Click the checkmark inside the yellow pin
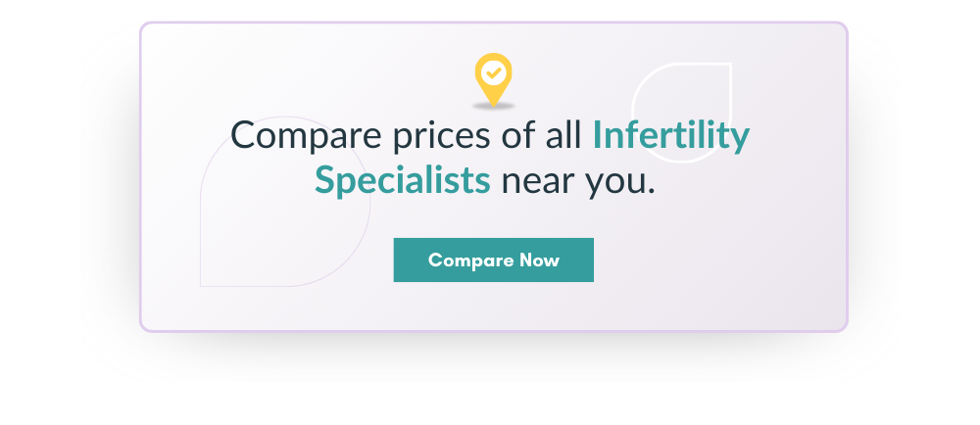 tap(494, 73)
